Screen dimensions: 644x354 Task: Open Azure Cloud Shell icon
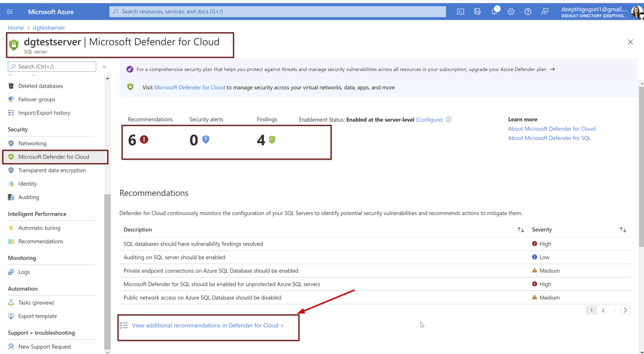(x=461, y=12)
